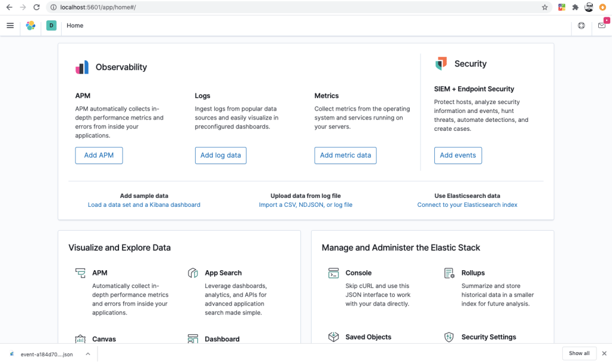Expand the downloaded JSON file options chevron

point(88,354)
